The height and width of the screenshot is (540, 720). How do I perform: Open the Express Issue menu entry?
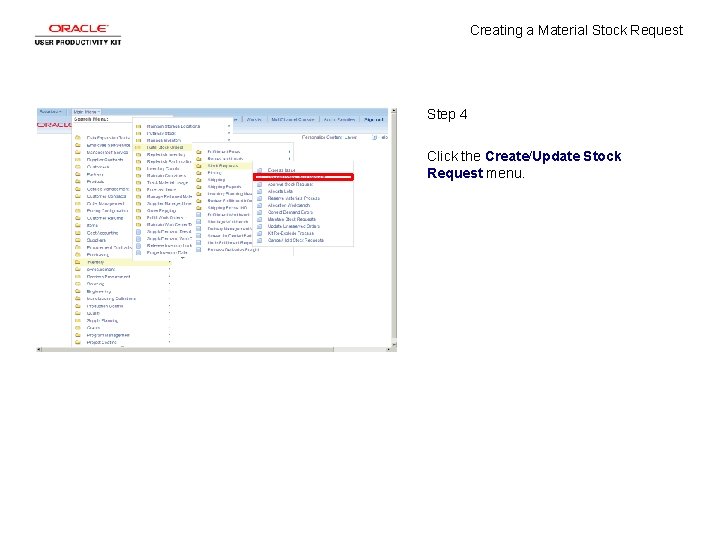[281, 170]
